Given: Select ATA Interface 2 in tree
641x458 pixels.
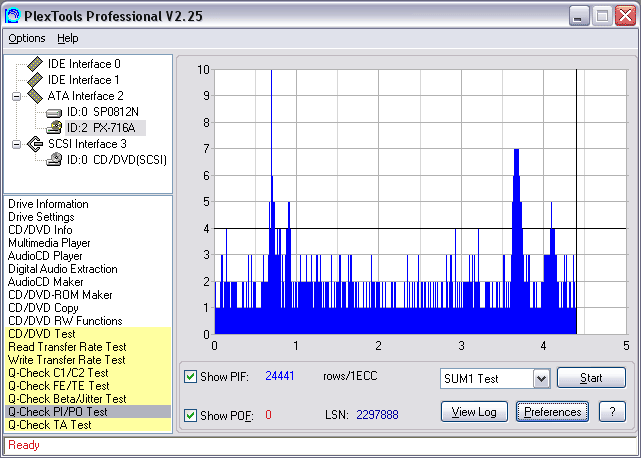Looking at the screenshot, I should (x=85, y=96).
